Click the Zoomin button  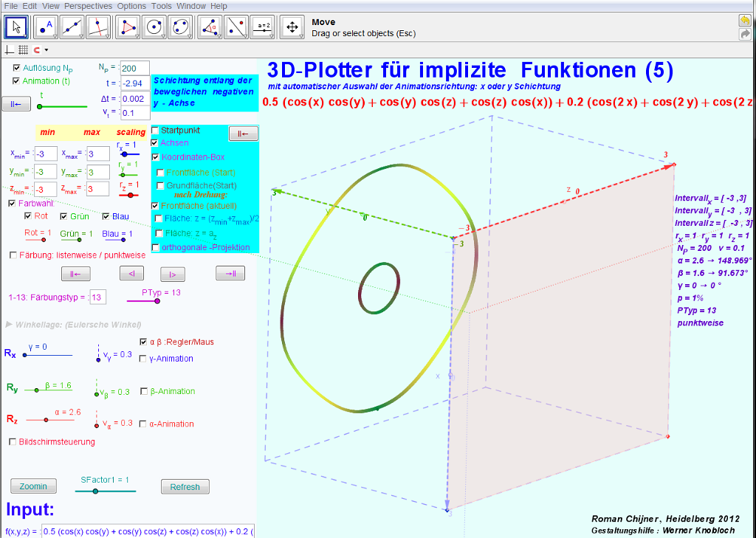(x=33, y=486)
